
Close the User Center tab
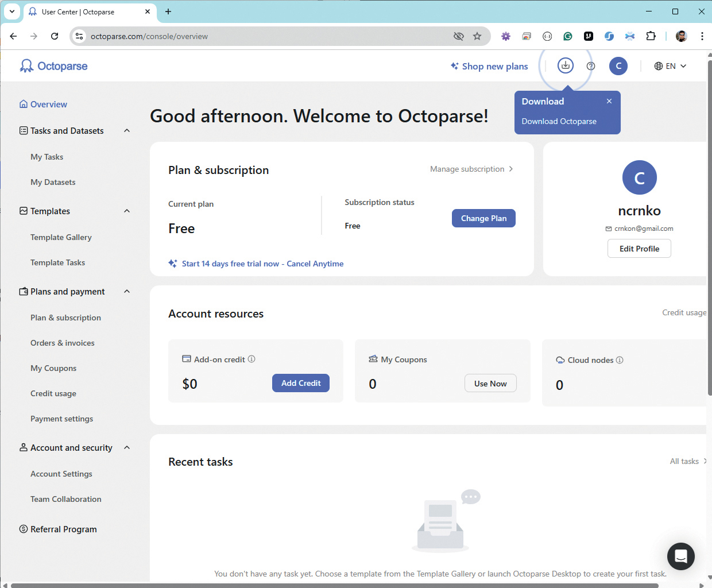point(148,11)
